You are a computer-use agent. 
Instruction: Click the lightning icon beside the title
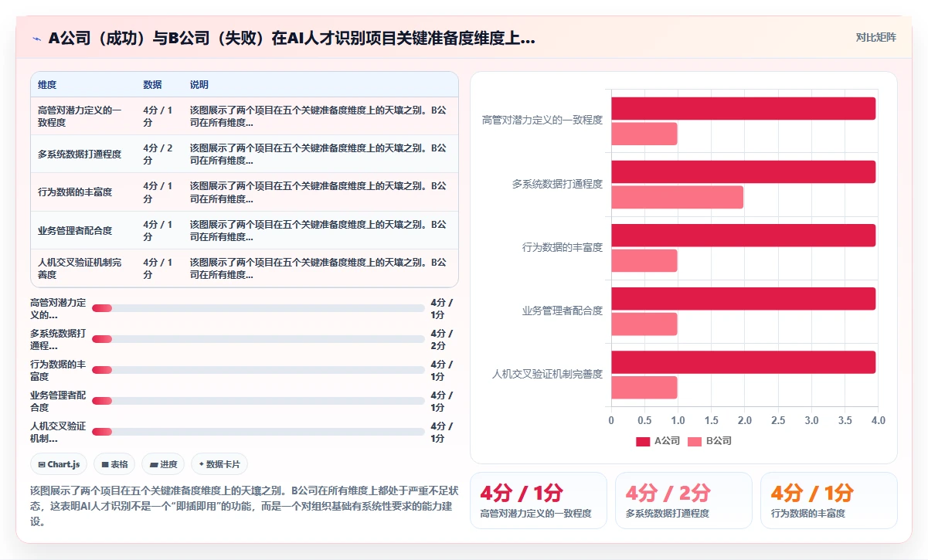(36, 38)
